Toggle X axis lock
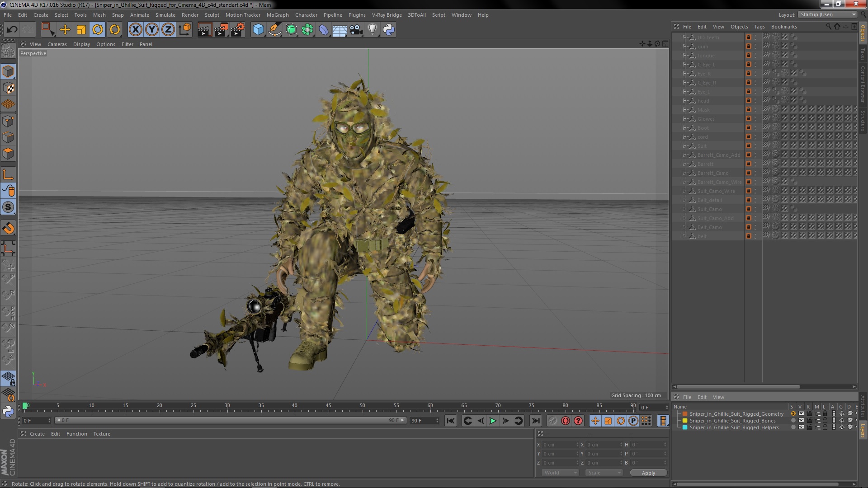Screen dimensions: 868x488 pos(135,30)
